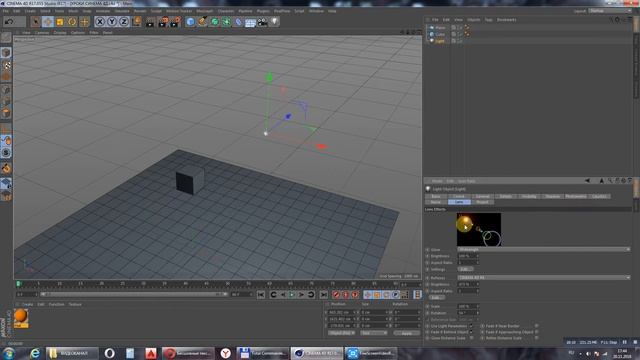Toggle the X axis lock
This screenshot has height=360, width=640.
pos(100,22)
